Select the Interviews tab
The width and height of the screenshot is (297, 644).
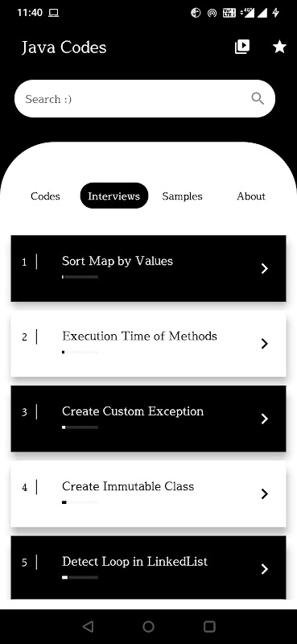point(113,196)
